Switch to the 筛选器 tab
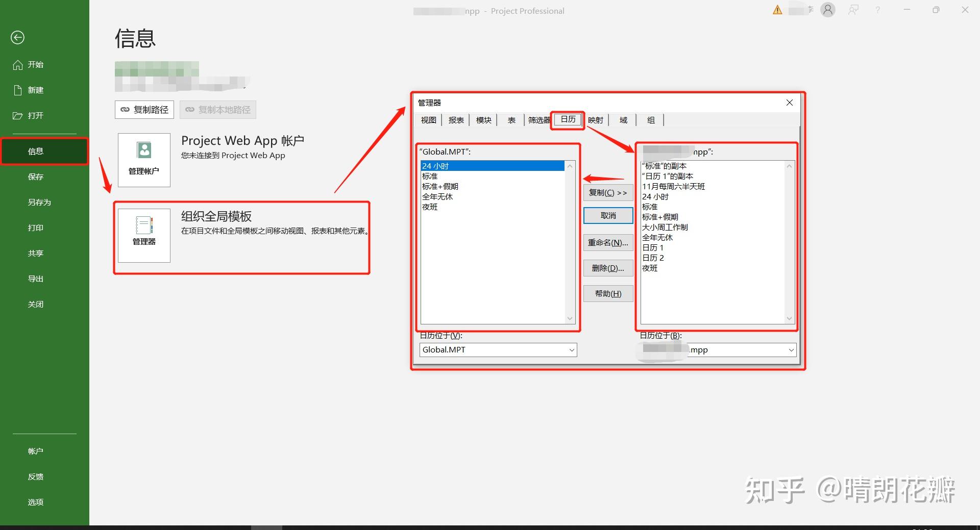The height and width of the screenshot is (530, 980). click(x=539, y=120)
